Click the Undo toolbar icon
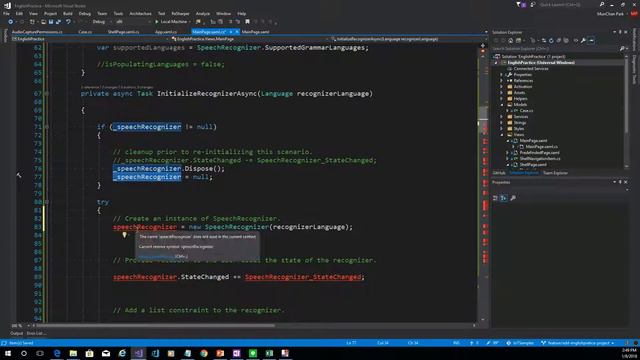 [x=68, y=22]
